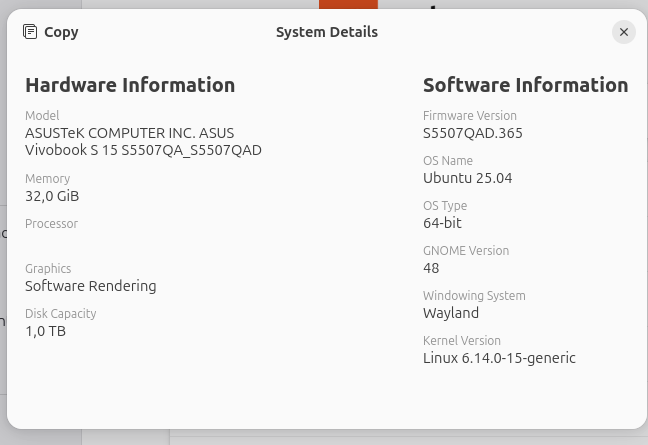The width and height of the screenshot is (648, 445).
Task: Click the 64-bit OS type value
Action: coord(442,223)
